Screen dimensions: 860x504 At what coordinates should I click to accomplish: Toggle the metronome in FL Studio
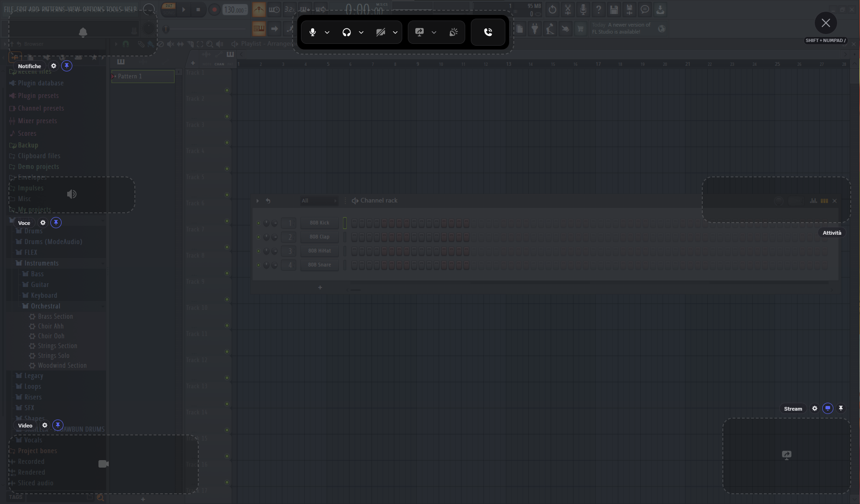(x=259, y=9)
